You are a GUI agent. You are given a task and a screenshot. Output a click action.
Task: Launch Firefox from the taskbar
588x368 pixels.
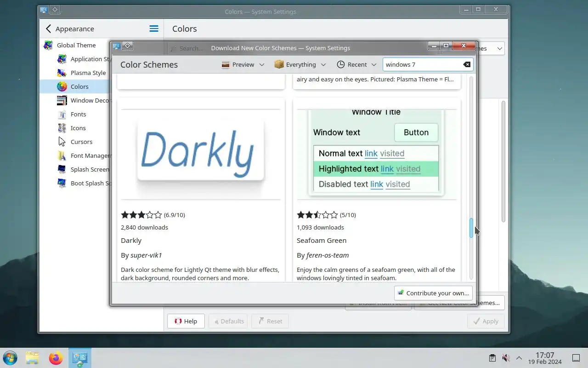point(56,358)
